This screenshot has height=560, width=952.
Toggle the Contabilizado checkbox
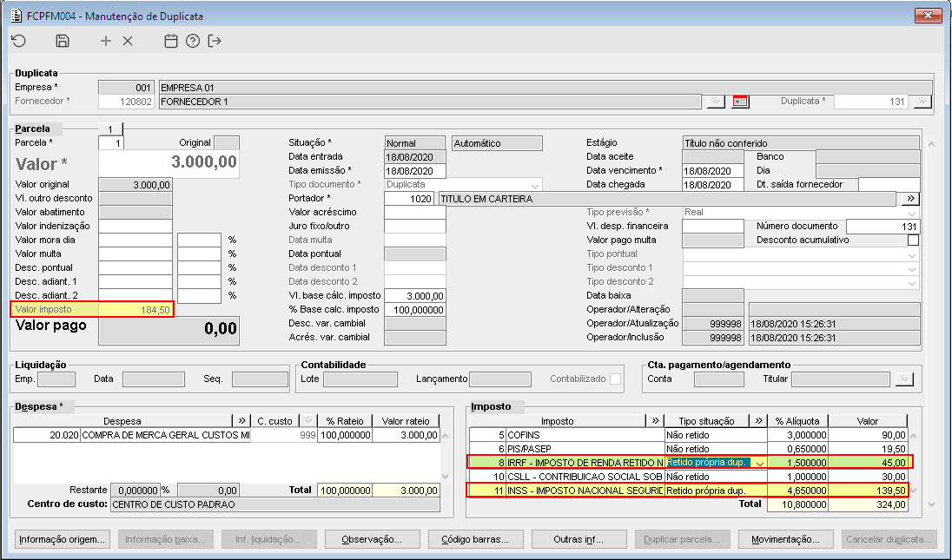615,379
